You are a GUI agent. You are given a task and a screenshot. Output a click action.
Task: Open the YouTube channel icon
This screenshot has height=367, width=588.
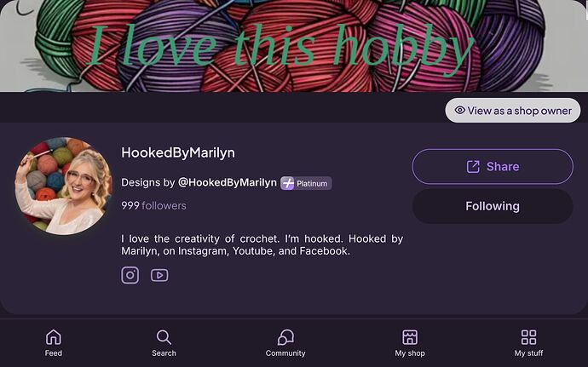tap(159, 275)
